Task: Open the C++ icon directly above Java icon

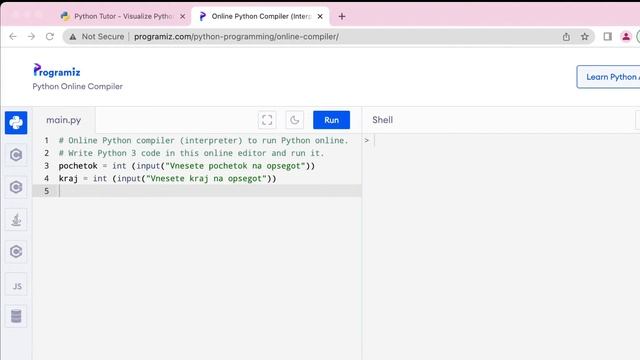Action: point(16,187)
